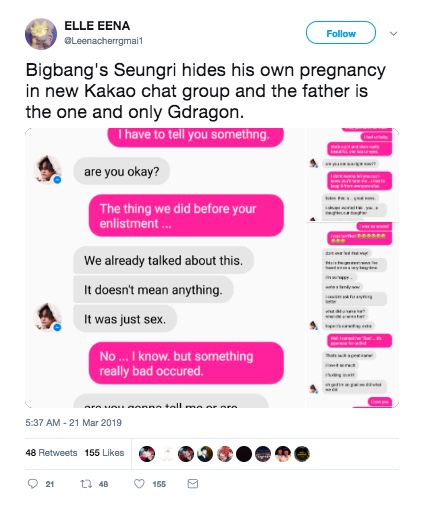Open ELLE EENA profile avatar
Screen dimensions: 423x509
point(41,34)
